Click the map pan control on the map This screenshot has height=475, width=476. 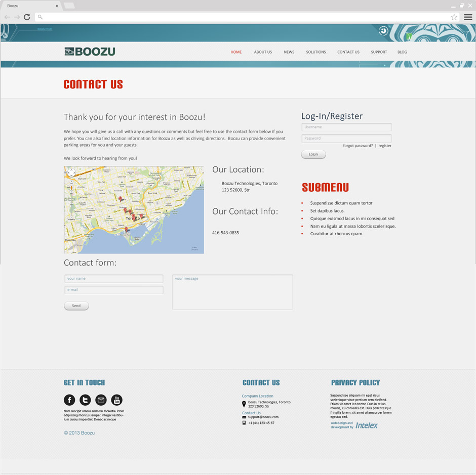71,173
